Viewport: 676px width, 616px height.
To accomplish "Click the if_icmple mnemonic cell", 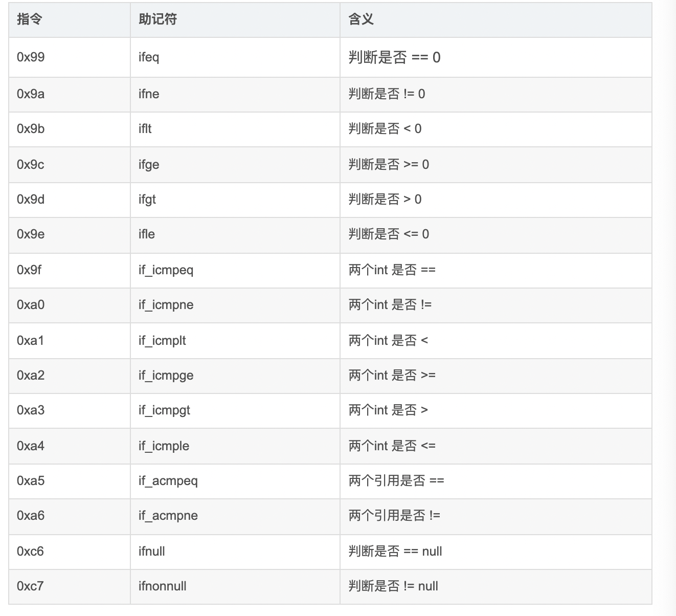I will coord(235,446).
